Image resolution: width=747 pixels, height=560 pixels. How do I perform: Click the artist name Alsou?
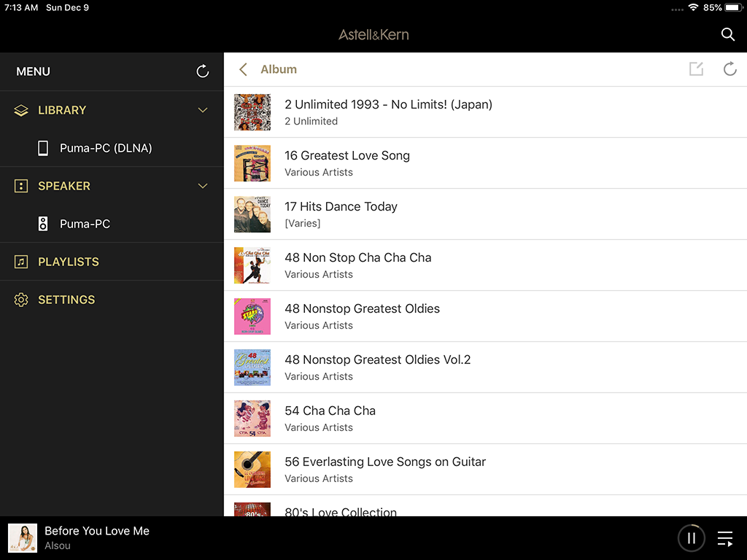pos(58,545)
